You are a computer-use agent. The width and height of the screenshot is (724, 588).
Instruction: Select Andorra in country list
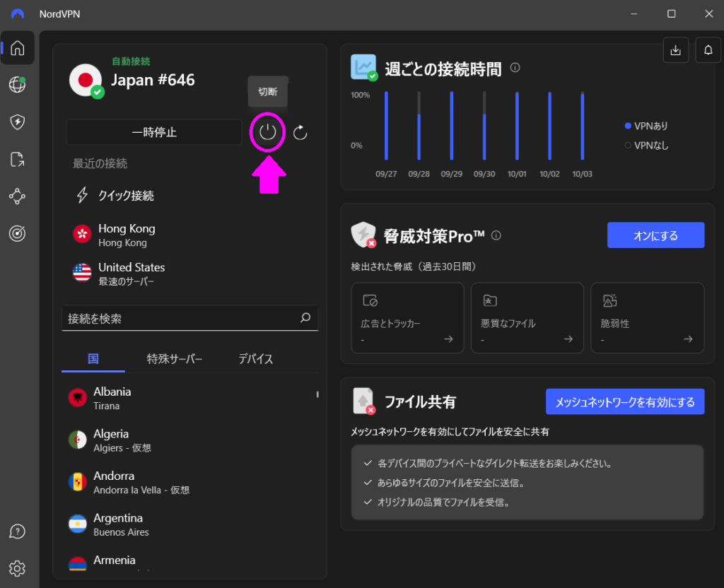(x=189, y=482)
